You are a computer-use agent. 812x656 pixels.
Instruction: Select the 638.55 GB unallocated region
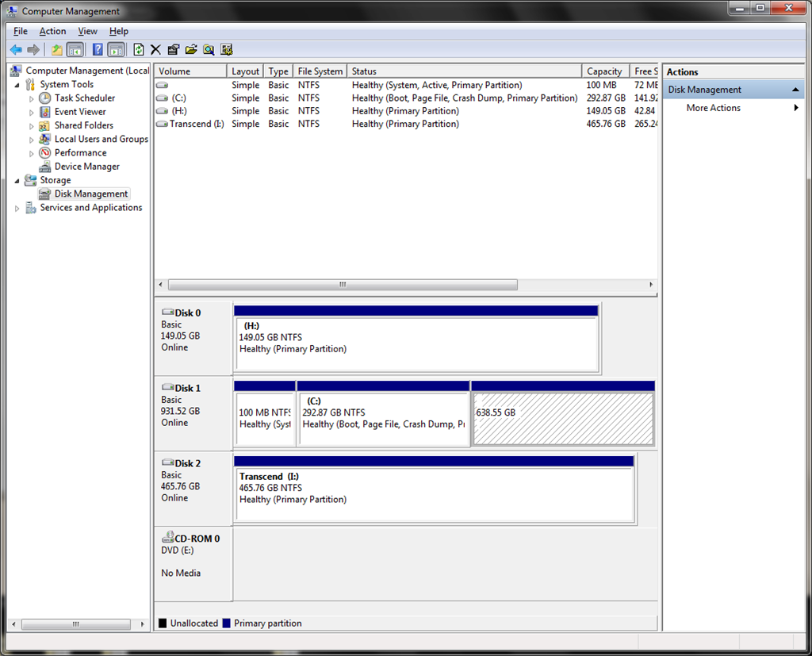click(563, 419)
